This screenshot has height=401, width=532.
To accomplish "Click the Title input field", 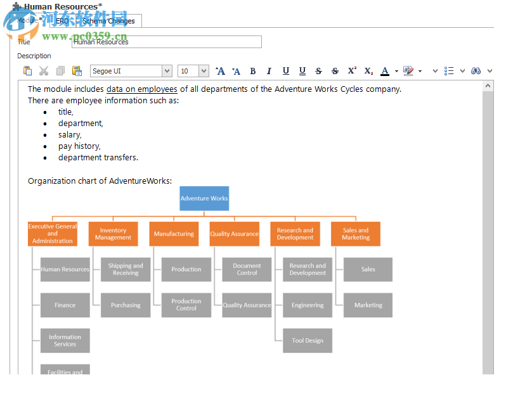I will (167, 42).
